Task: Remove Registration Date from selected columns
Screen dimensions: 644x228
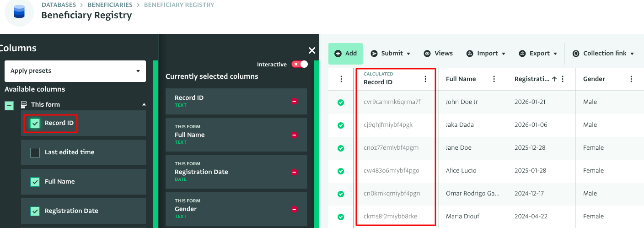Action: 294,172
